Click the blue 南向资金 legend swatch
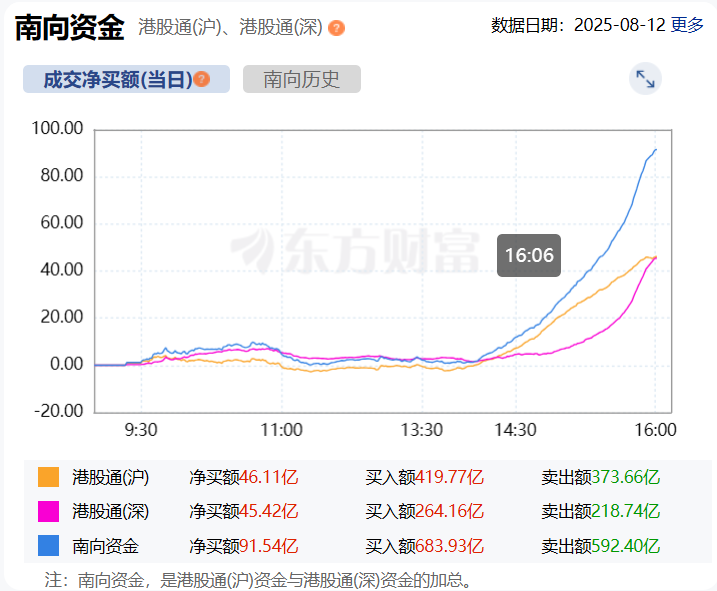This screenshot has height=591, width=717. pos(48,546)
